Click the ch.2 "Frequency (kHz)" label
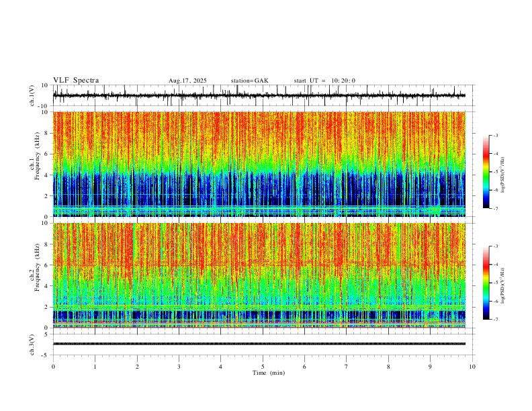Viewport: 532px width, 411px height. tap(38, 267)
